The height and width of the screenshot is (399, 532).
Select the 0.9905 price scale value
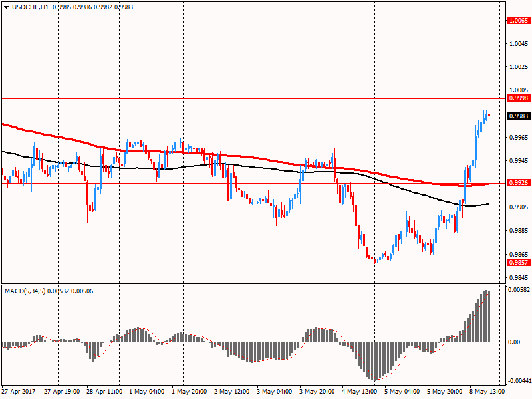519,207
